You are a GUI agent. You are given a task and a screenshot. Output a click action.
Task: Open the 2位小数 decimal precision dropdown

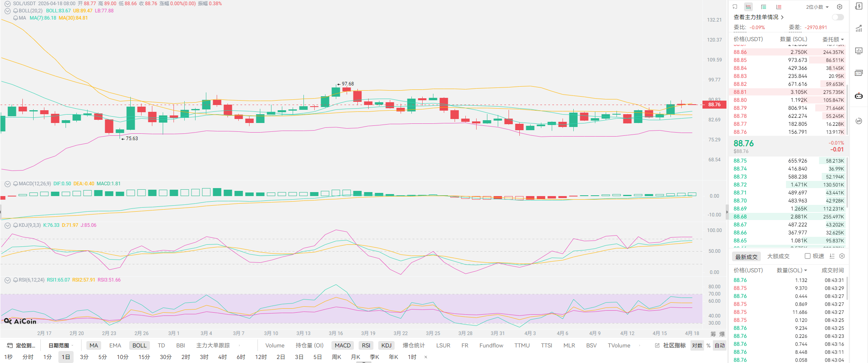coord(817,7)
